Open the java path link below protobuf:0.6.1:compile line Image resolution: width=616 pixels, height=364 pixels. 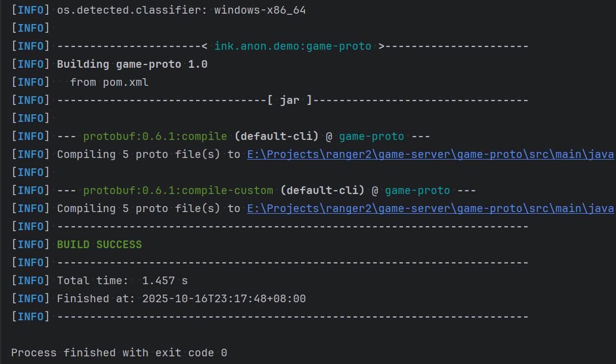(430, 154)
